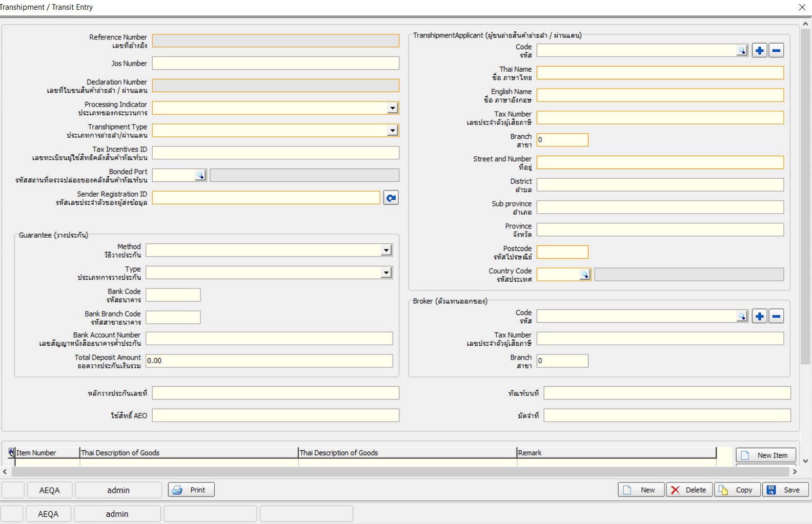Focus the ใช้สิทธิ์ AEO input field

coord(276,415)
